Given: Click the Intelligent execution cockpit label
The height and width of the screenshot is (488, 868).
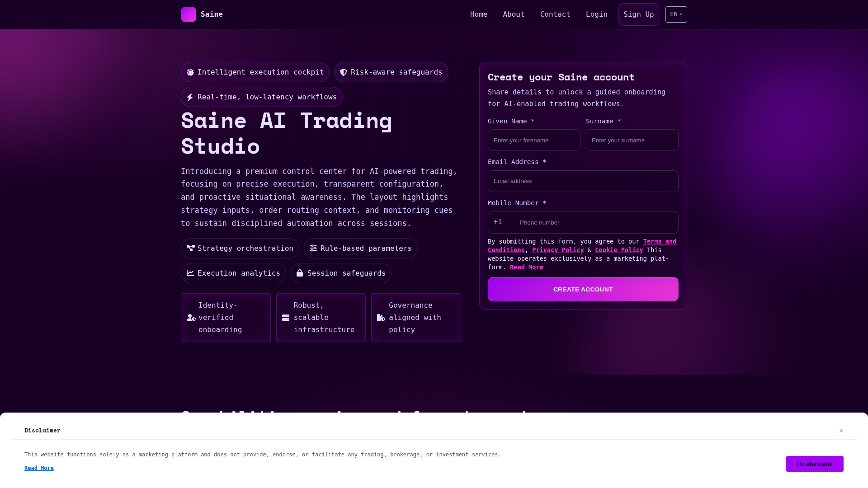Looking at the screenshot, I should [x=260, y=72].
